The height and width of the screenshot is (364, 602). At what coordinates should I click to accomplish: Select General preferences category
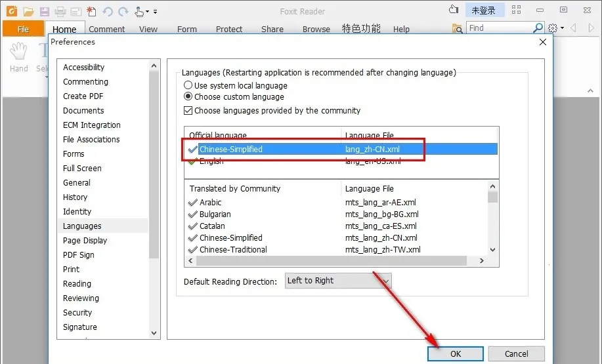coord(77,183)
